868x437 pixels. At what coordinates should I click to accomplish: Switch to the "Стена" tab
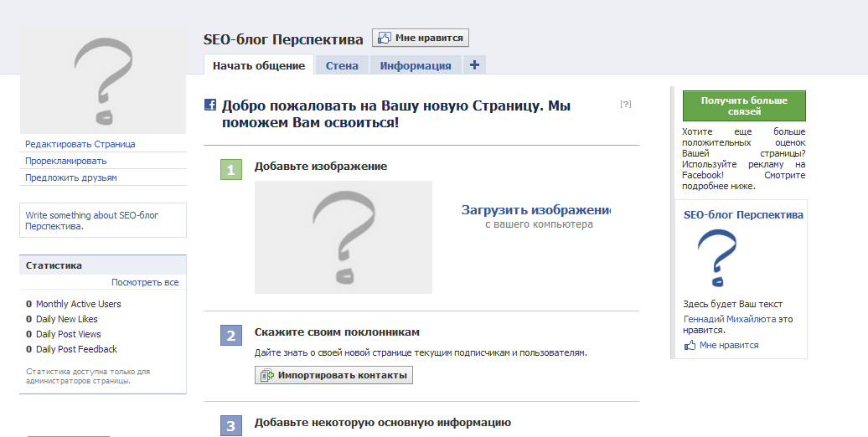(342, 65)
